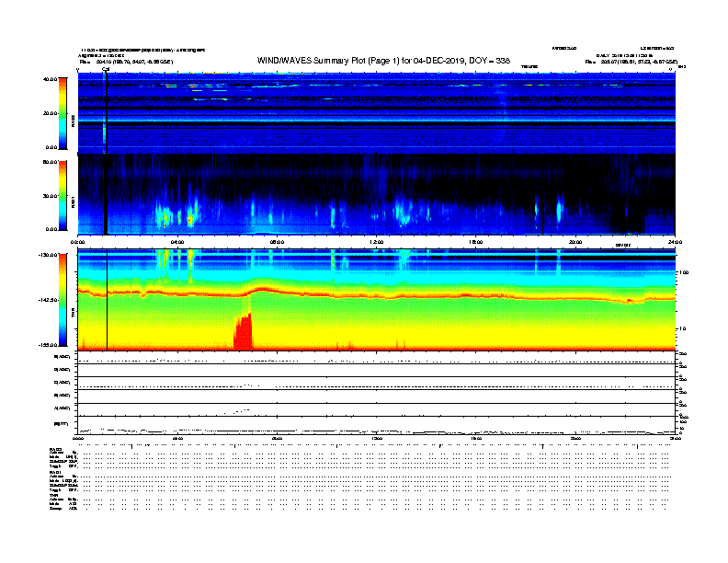Viewport: 728px width, 563px height.
Task: Click the 04:00 time axis label under RAD1
Action: coord(177,242)
